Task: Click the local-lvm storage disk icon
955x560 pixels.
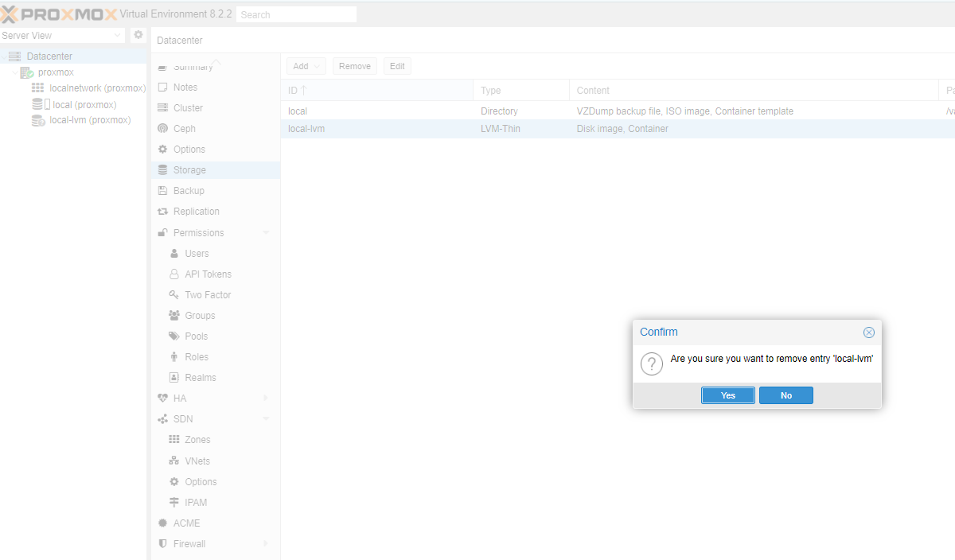Action: click(38, 120)
